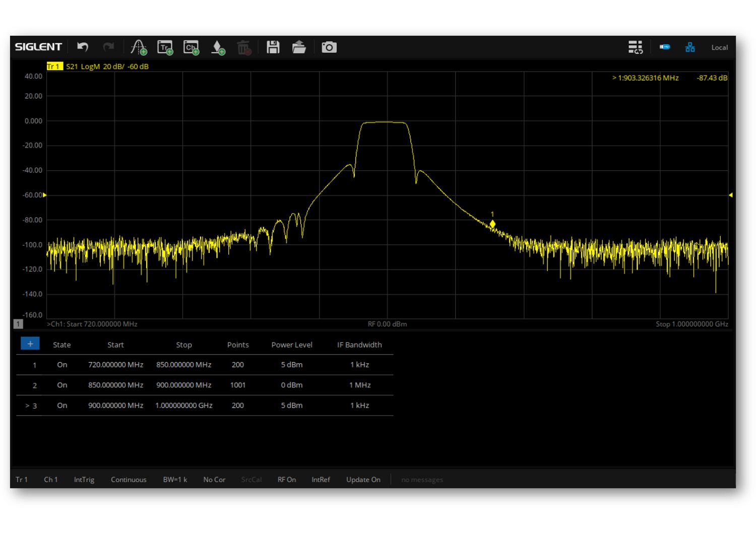Click Ch 1 in the bottom status bar
The height and width of the screenshot is (534, 756).
(50, 480)
